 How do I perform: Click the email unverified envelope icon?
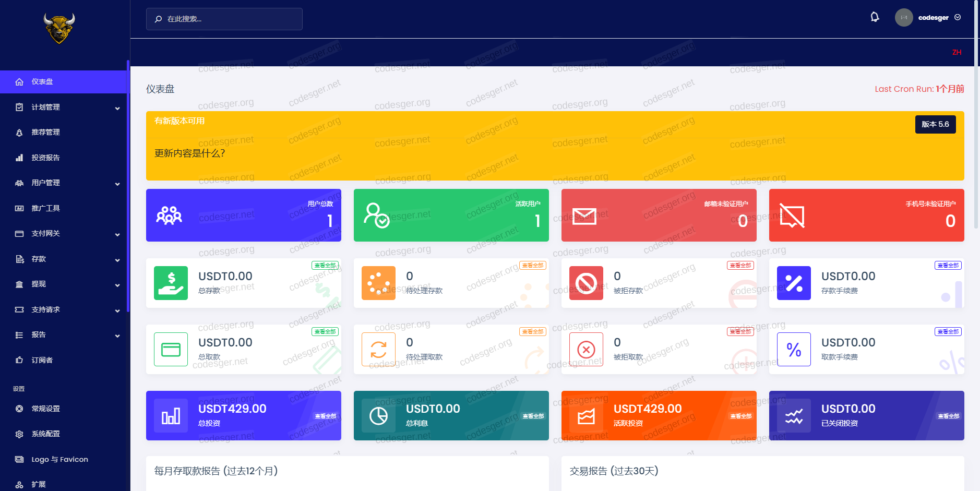click(x=584, y=215)
